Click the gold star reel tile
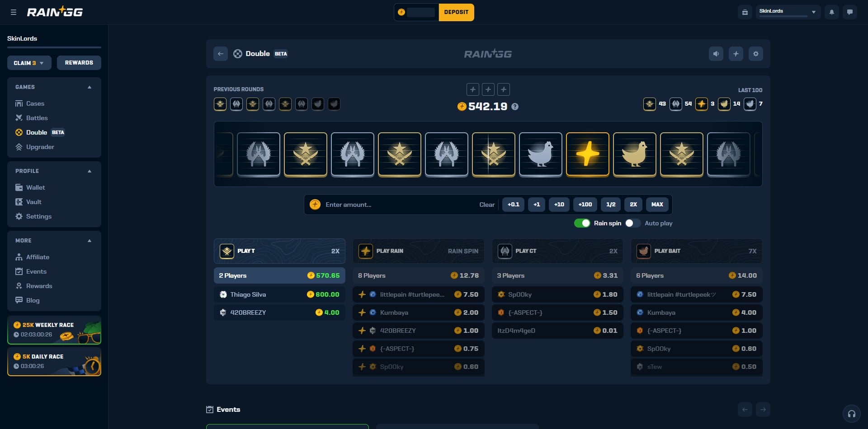Screen dimensions: 868x429 pyautogui.click(x=587, y=154)
